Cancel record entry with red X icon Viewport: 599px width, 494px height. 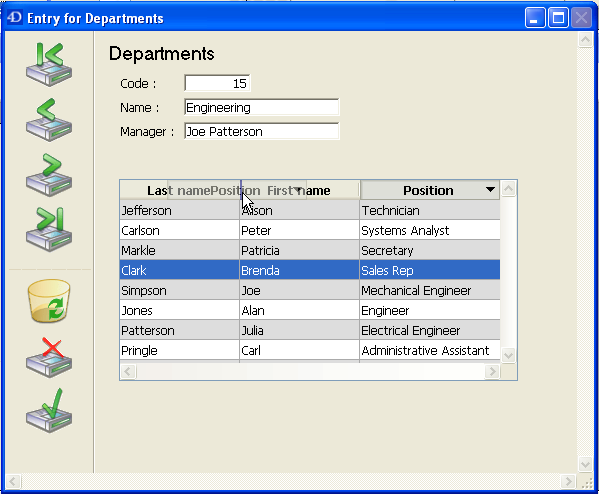49,358
